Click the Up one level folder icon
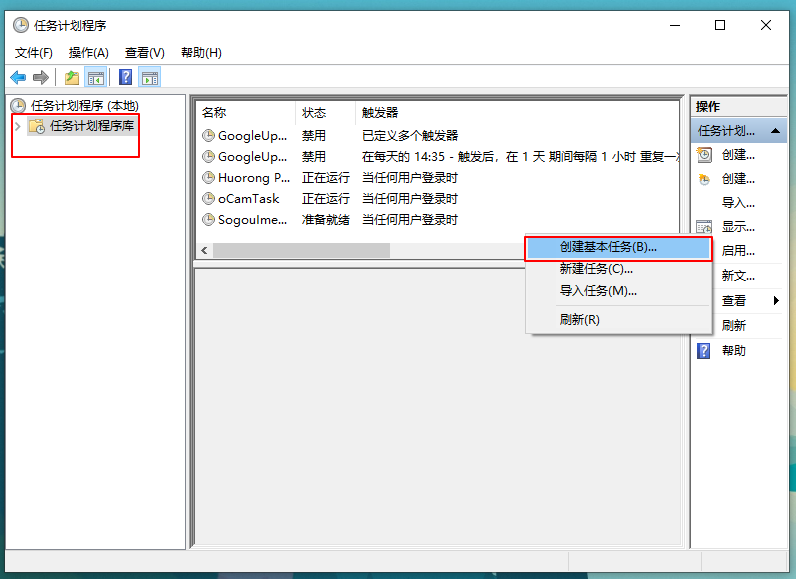Screen dimensions: 796x579 point(72,77)
